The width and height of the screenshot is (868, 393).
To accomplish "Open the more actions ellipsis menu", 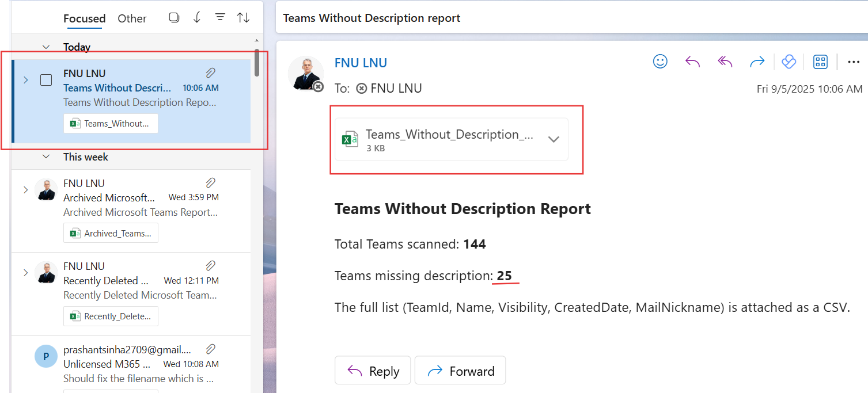I will pyautogui.click(x=854, y=62).
